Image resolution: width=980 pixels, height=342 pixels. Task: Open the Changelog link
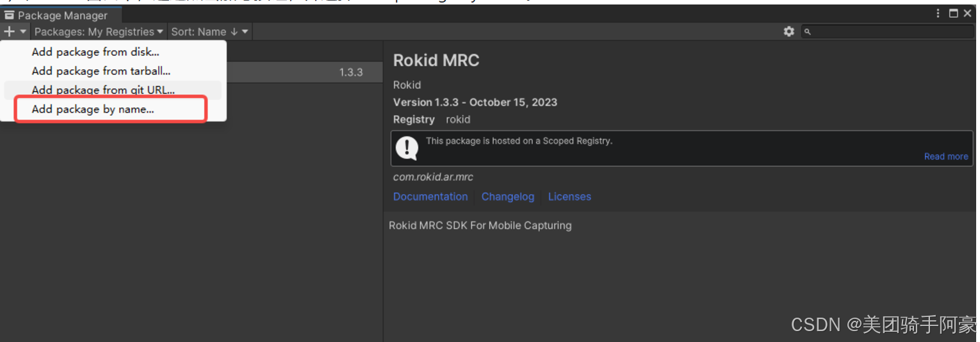coord(508,197)
